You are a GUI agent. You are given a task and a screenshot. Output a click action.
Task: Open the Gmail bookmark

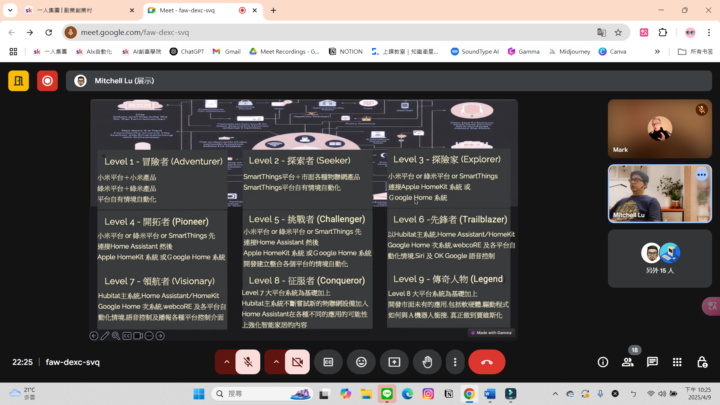pos(227,51)
